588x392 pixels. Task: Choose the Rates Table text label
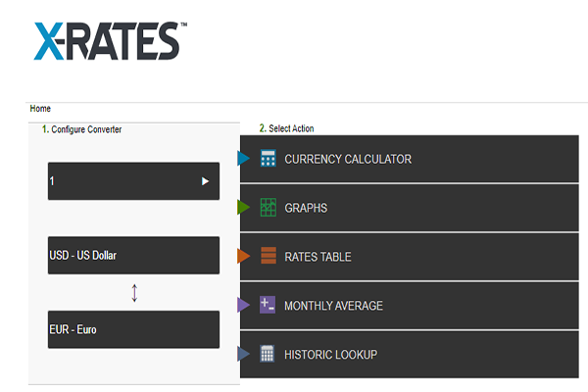[x=318, y=257]
